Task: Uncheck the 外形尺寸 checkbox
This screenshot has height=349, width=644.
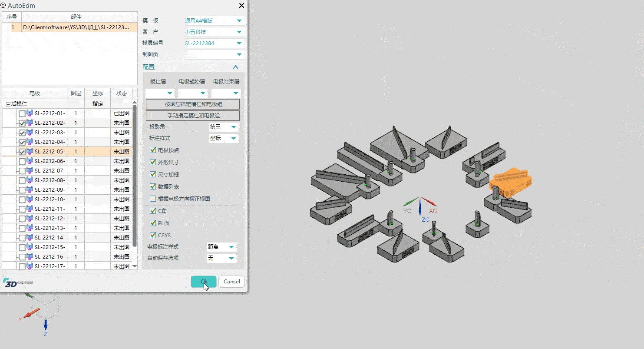Action: click(153, 162)
